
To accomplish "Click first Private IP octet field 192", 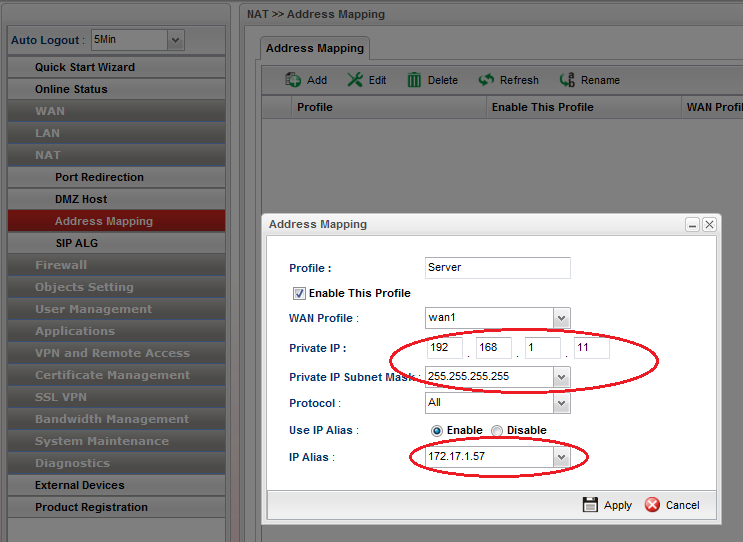I will 444,348.
